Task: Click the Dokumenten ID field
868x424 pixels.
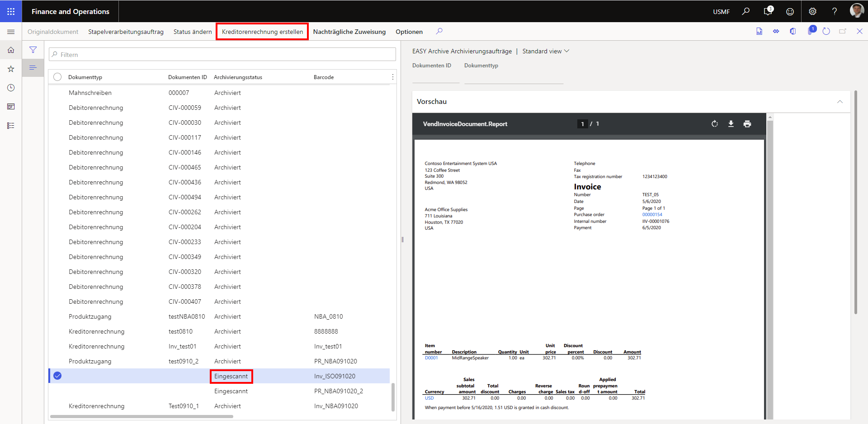Action: coord(436,77)
